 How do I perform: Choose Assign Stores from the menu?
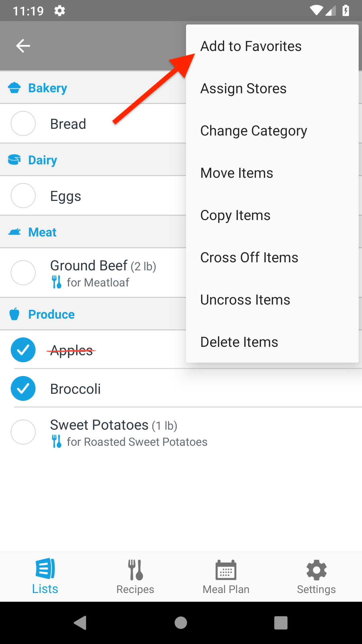click(x=243, y=89)
